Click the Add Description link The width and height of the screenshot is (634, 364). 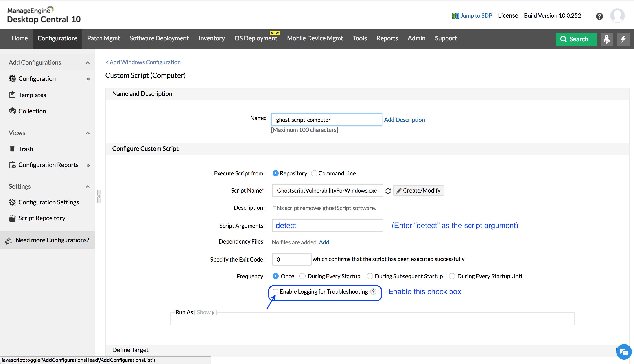pos(404,120)
